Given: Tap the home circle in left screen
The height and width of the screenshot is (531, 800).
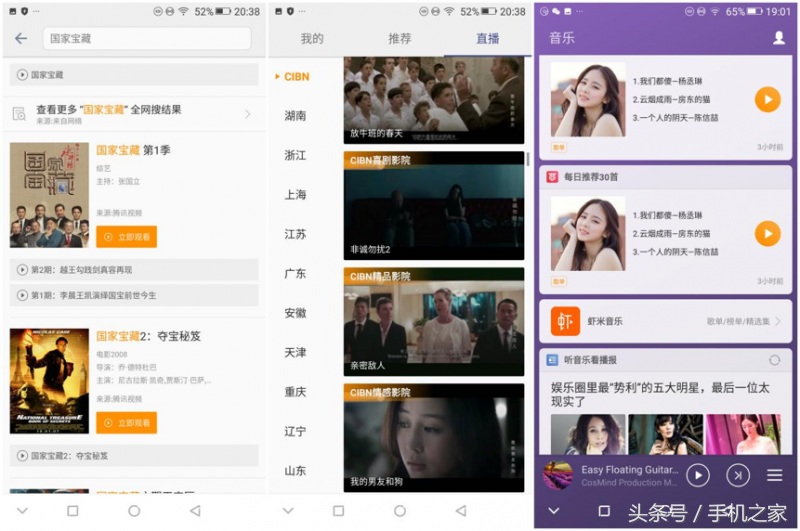Looking at the screenshot, I should click(x=134, y=511).
